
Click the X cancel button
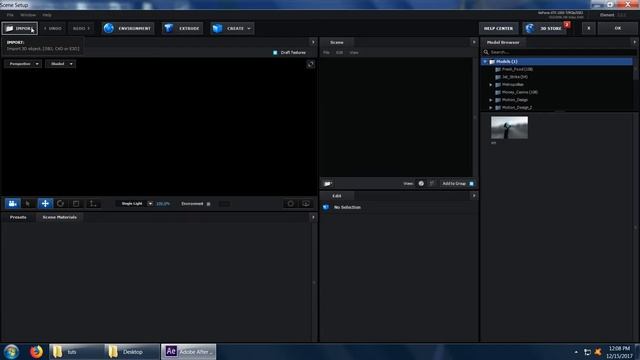click(589, 29)
